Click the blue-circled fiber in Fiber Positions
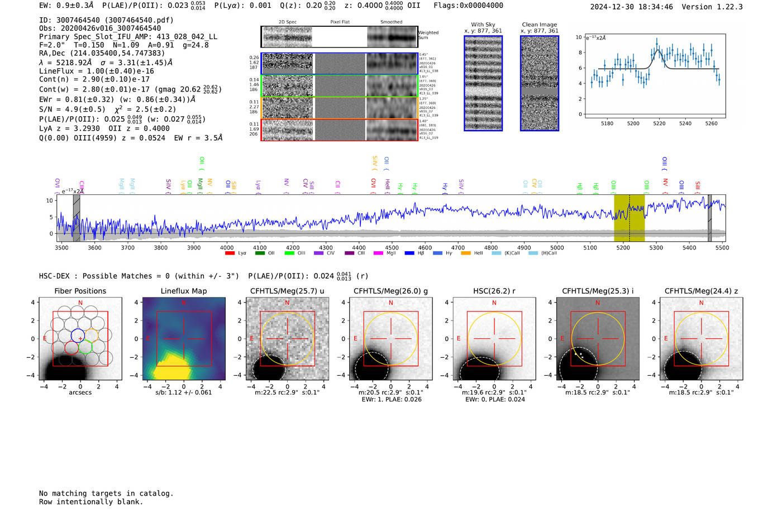 pos(78,336)
